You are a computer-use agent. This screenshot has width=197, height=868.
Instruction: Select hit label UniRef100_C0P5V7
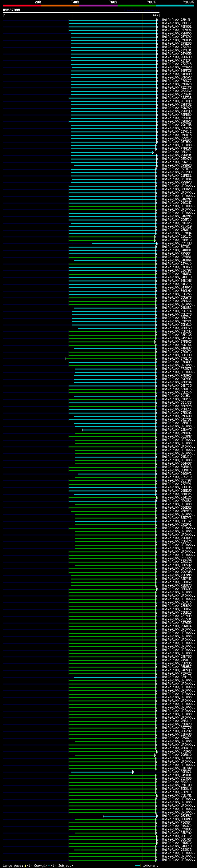pos(177,78)
